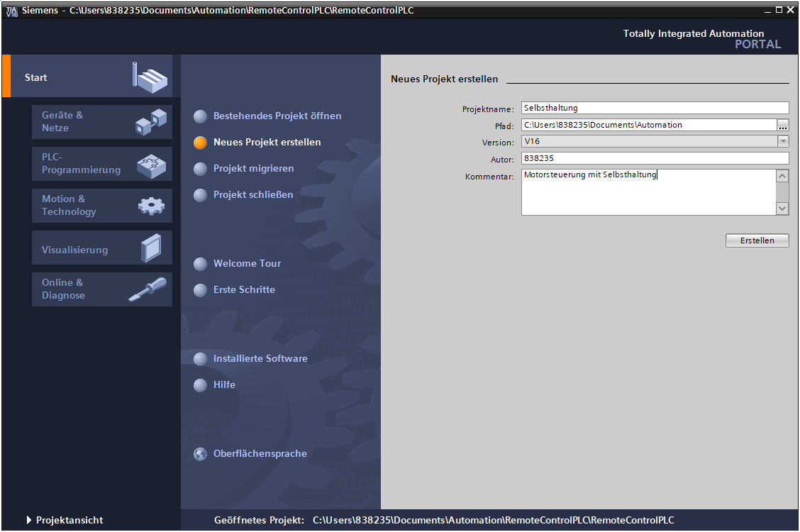
Task: Open the PLC-Programmierung portal
Action: tap(102, 164)
